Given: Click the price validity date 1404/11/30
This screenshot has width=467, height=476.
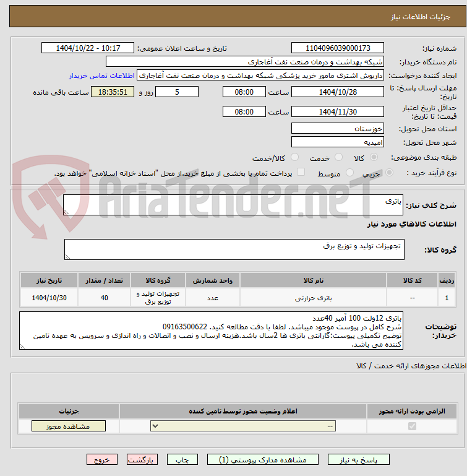Looking at the screenshot, I should [x=338, y=111].
